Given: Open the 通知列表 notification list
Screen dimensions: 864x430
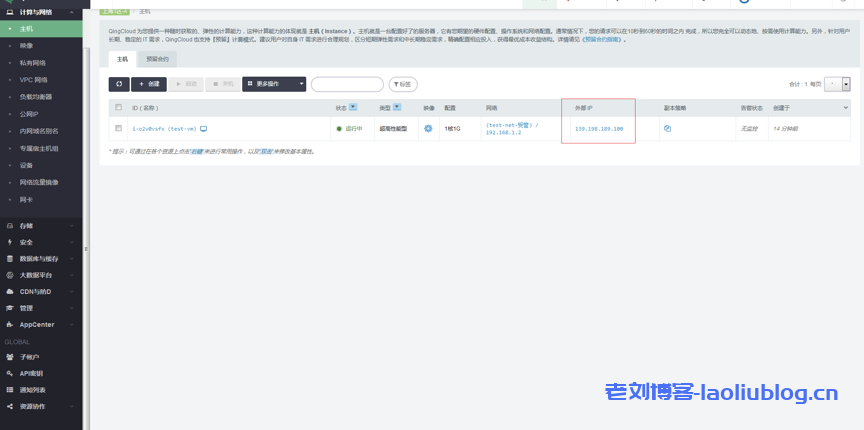Looking at the screenshot, I should (33, 389).
